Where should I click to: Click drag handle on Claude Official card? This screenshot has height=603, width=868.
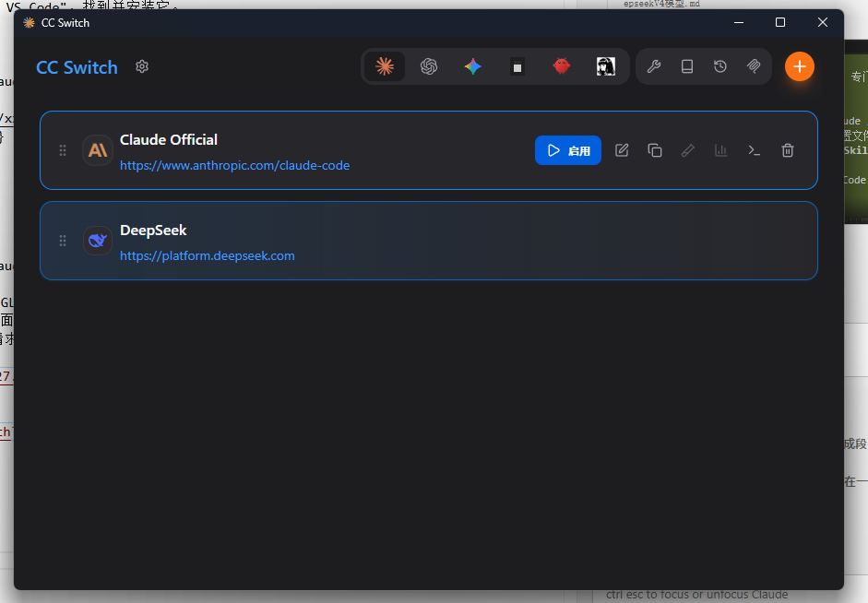63,150
